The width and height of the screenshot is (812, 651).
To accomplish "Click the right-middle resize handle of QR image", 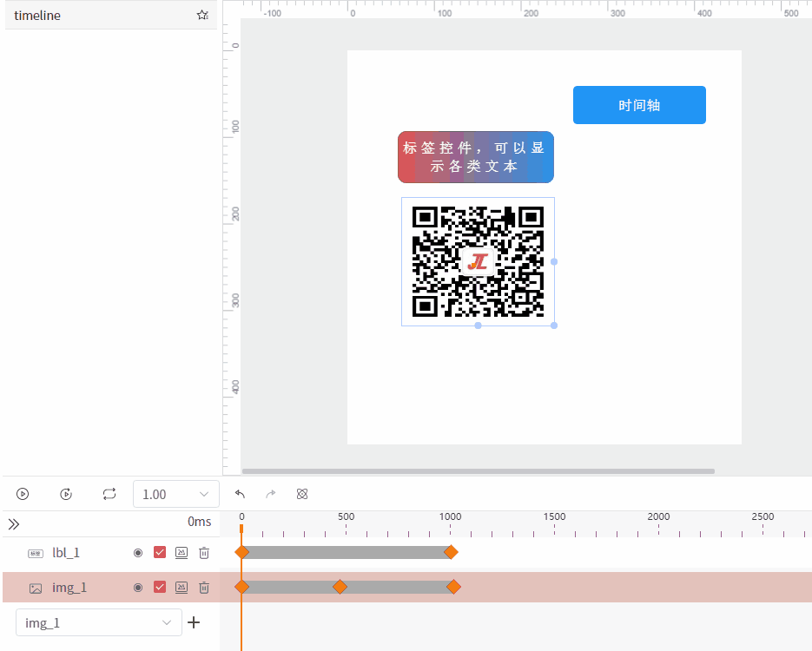I will pyautogui.click(x=554, y=262).
